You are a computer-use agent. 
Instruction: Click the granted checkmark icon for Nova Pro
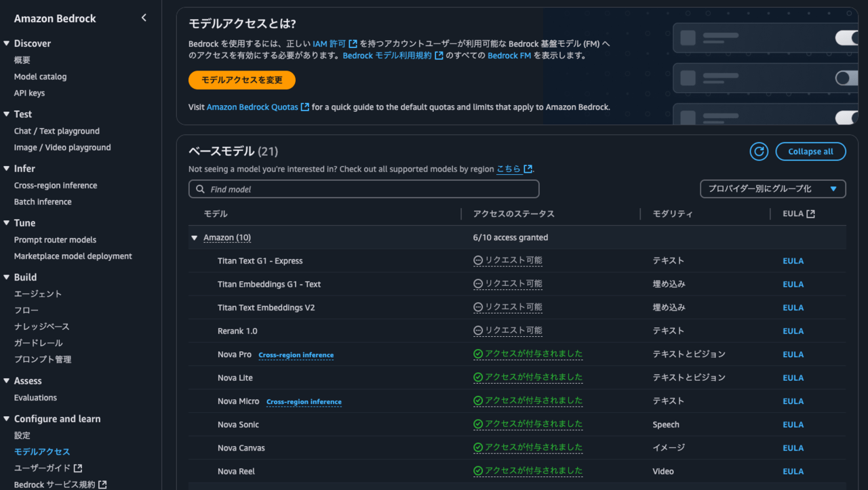pyautogui.click(x=478, y=354)
